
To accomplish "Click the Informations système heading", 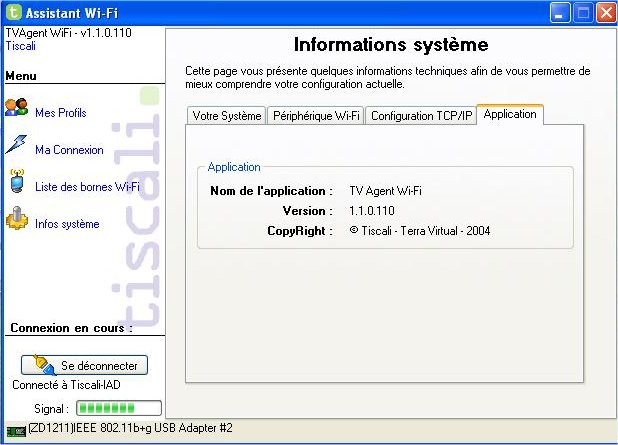I will [391, 45].
